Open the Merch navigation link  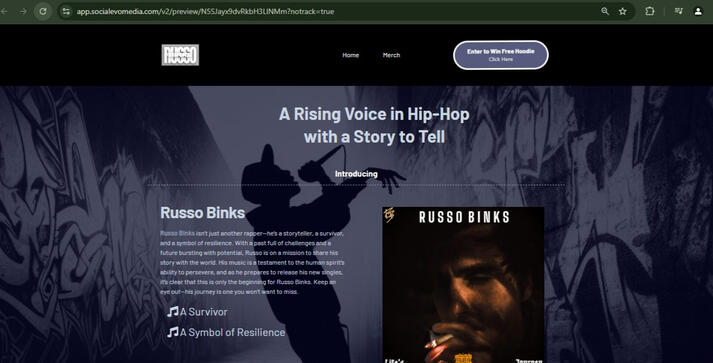pyautogui.click(x=391, y=55)
